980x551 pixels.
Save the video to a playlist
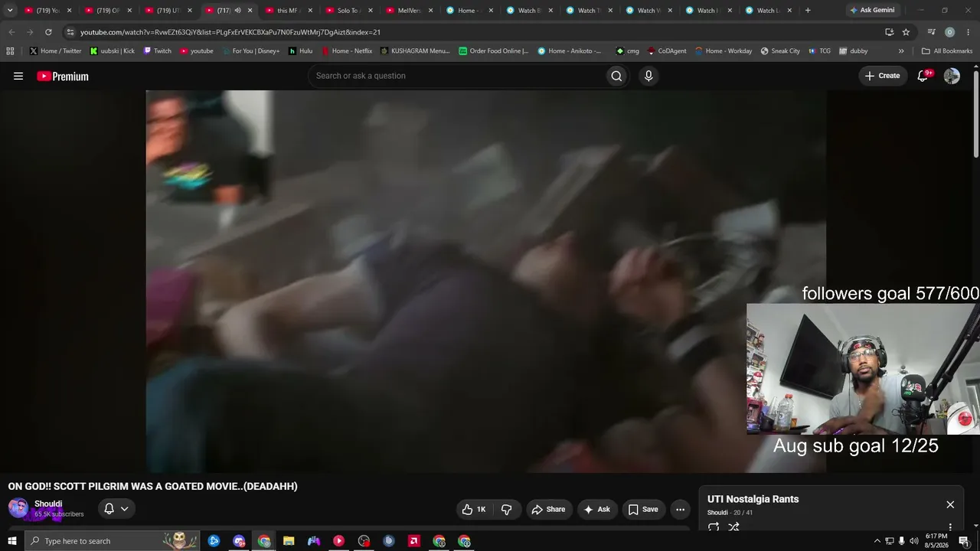pos(642,509)
